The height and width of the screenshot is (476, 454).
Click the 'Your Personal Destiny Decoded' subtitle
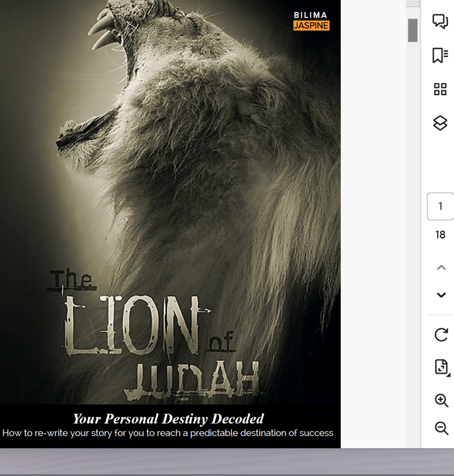coord(168,418)
